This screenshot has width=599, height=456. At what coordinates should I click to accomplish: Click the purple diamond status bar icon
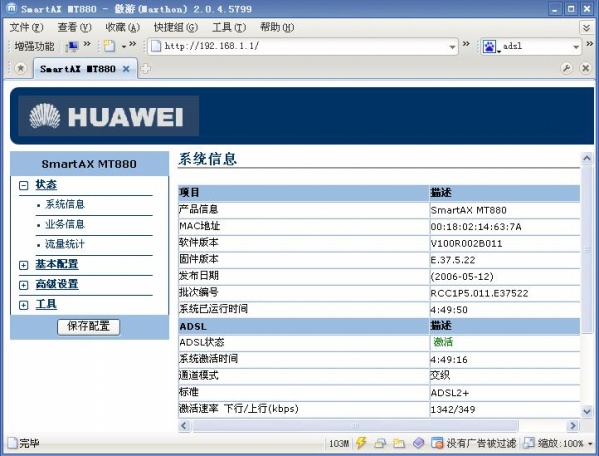(418, 443)
